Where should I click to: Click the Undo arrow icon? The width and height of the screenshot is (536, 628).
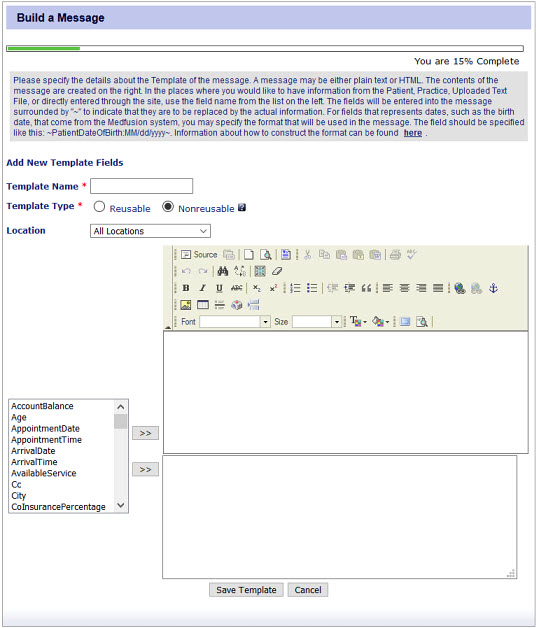[x=186, y=272]
